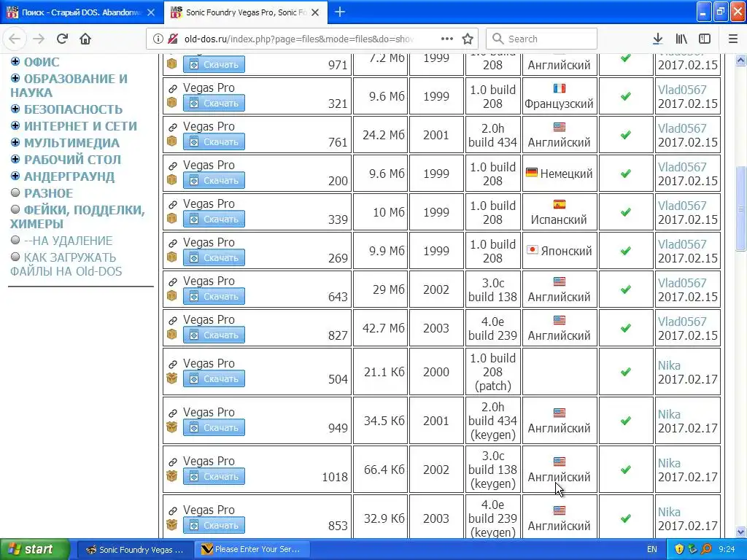Expand the ОБРАЗОВАНИЕ И НАУКА category
Viewport: 747px width, 560px height.
[x=15, y=78]
